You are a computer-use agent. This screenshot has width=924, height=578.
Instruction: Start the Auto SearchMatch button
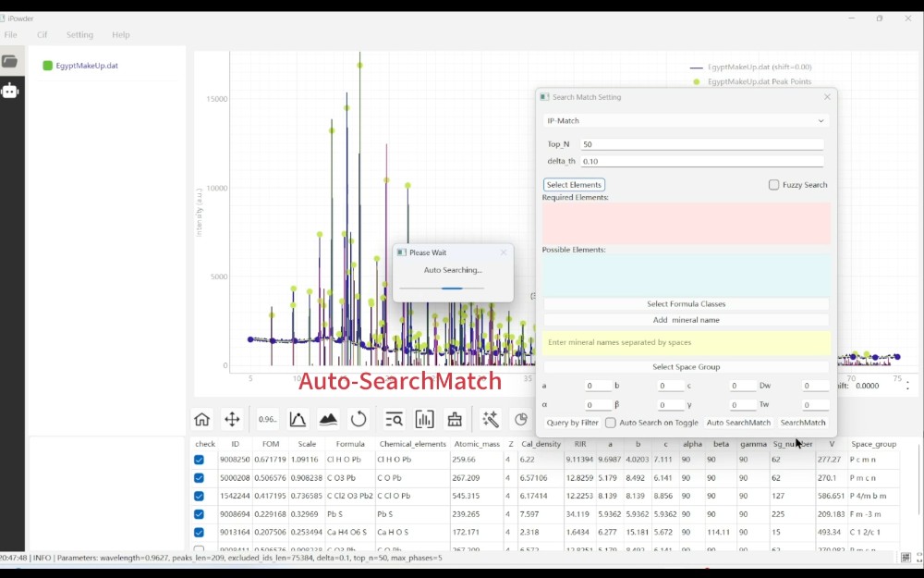click(738, 423)
